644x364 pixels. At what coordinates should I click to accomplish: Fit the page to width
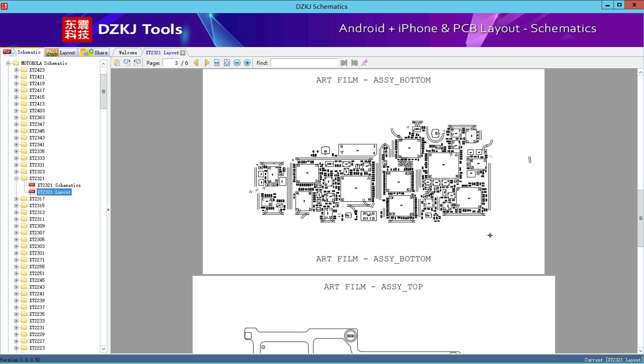coord(217,63)
